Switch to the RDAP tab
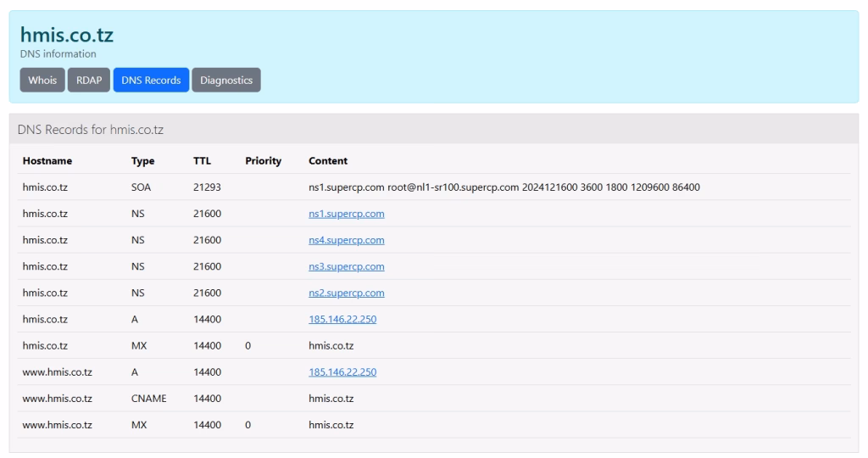 pos(89,80)
